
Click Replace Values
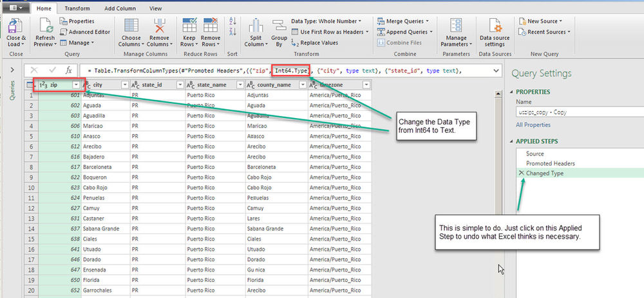click(x=314, y=43)
